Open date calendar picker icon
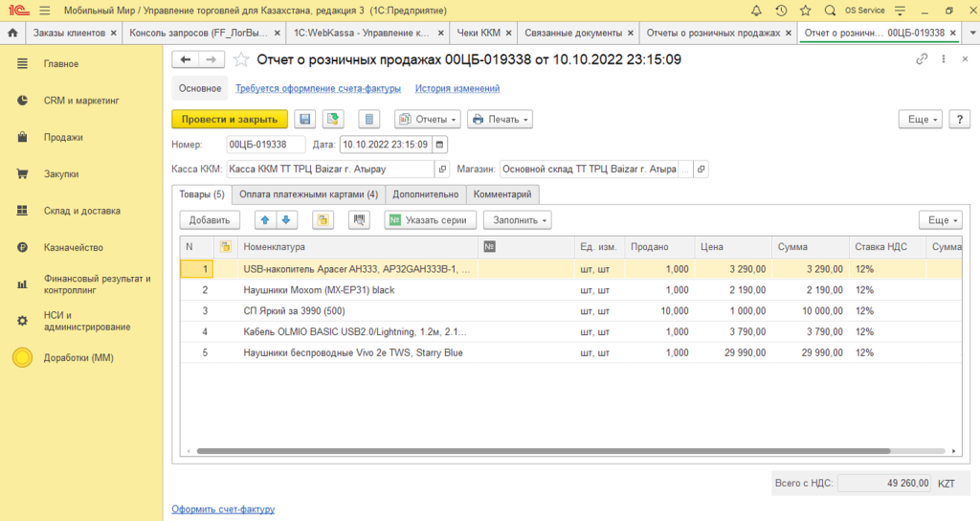 440,145
